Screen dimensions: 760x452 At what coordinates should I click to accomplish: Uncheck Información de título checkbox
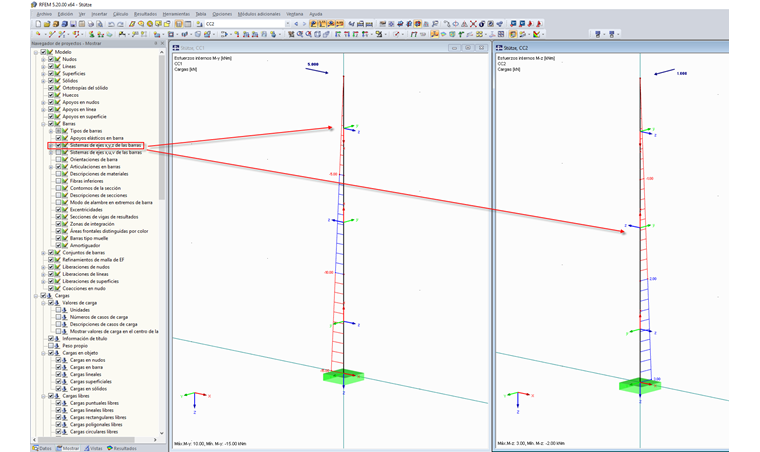click(51, 339)
